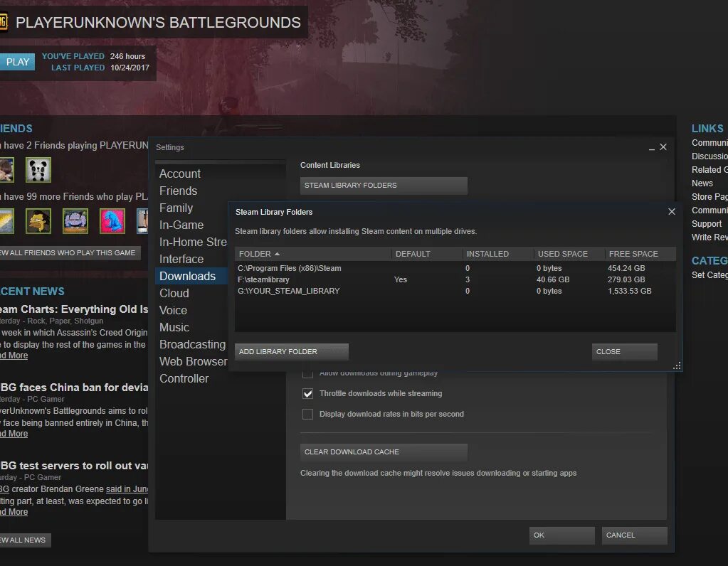Confirm settings with OK button
The width and height of the screenshot is (728, 566).
coord(561,535)
